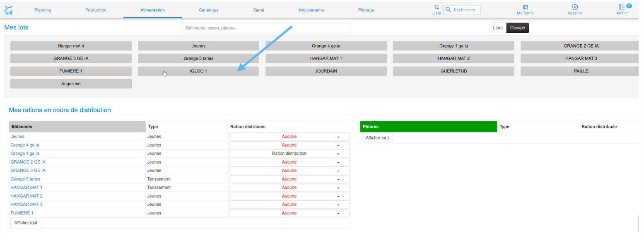Select the IGLOO 1 lot button
The width and height of the screenshot is (644, 241).
pyautogui.click(x=198, y=71)
